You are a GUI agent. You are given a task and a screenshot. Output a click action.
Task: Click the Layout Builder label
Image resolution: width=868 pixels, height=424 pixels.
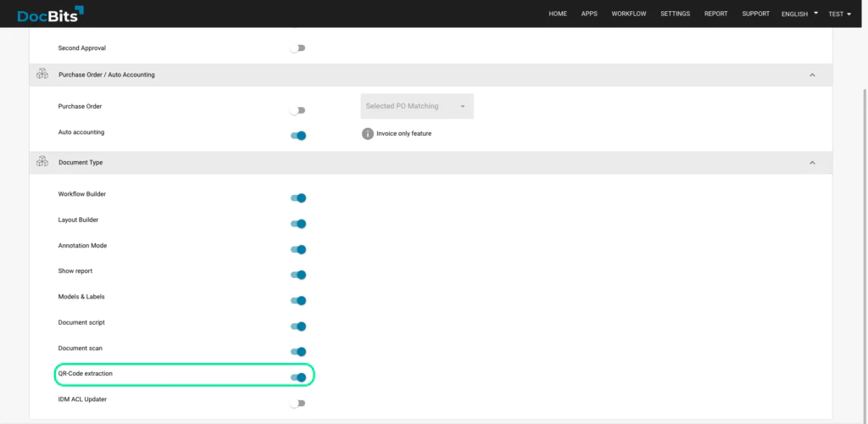click(x=78, y=220)
